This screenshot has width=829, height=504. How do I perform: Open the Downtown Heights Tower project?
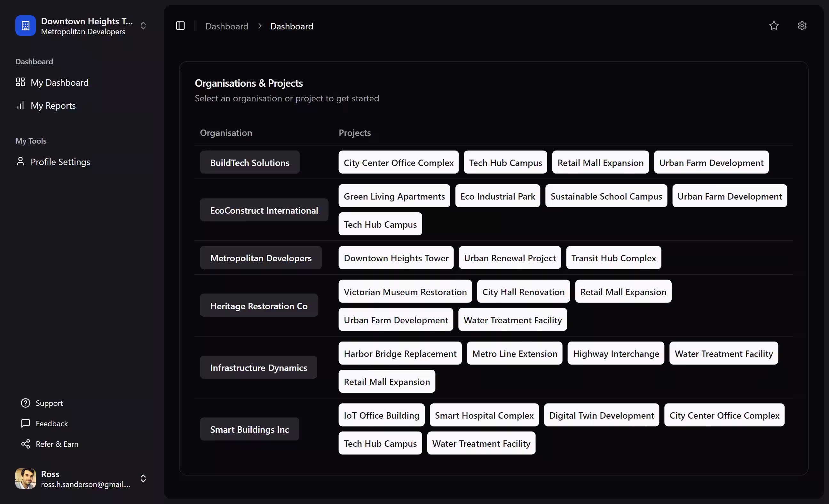pyautogui.click(x=396, y=258)
